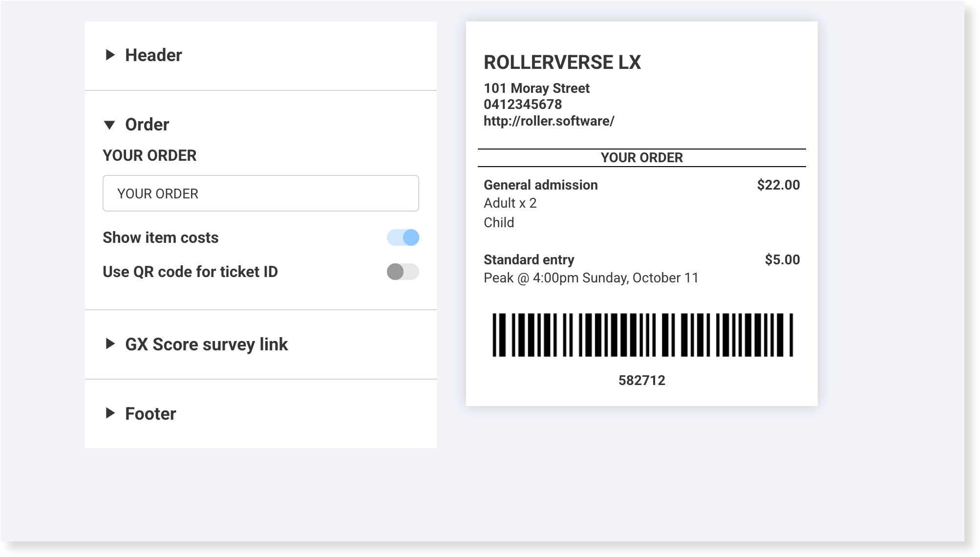
Task: Expand the GX Score survey link triangle
Action: coord(110,344)
